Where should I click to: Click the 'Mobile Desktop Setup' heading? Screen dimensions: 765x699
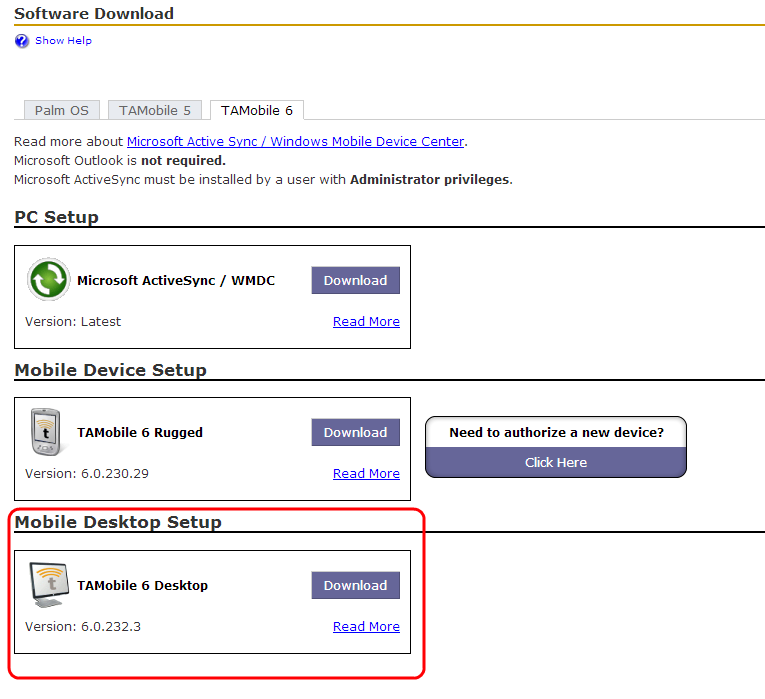click(118, 522)
